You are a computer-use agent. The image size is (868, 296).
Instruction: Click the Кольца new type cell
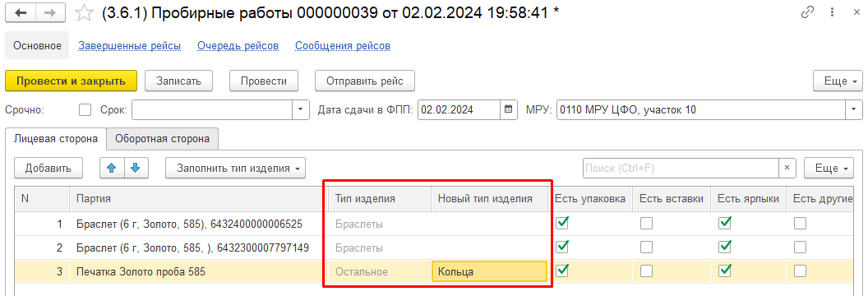pos(489,271)
